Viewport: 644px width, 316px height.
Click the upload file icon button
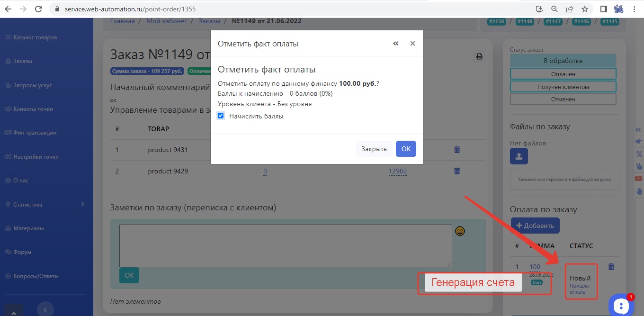tap(519, 157)
